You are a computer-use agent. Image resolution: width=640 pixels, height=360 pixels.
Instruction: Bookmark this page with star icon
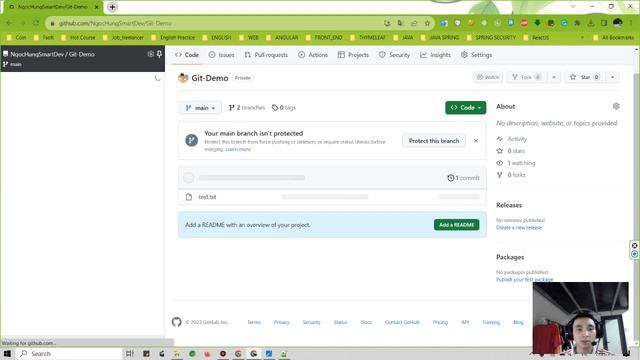pyautogui.click(x=427, y=23)
